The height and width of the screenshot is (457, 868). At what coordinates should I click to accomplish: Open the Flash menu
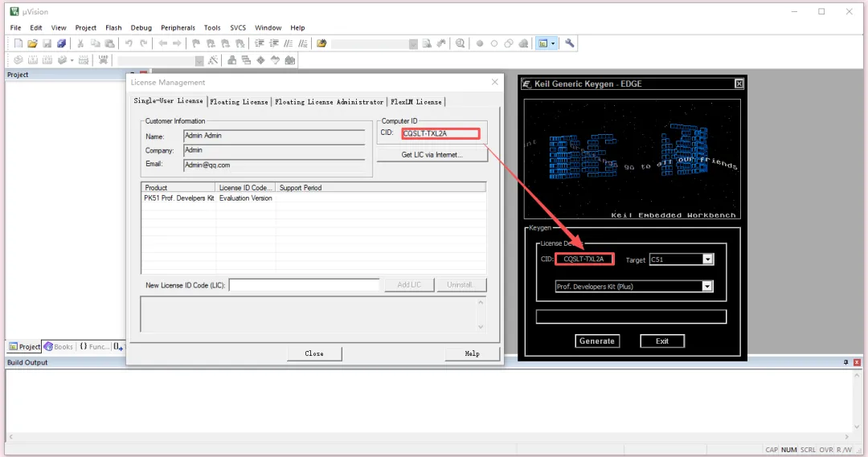pyautogui.click(x=113, y=27)
